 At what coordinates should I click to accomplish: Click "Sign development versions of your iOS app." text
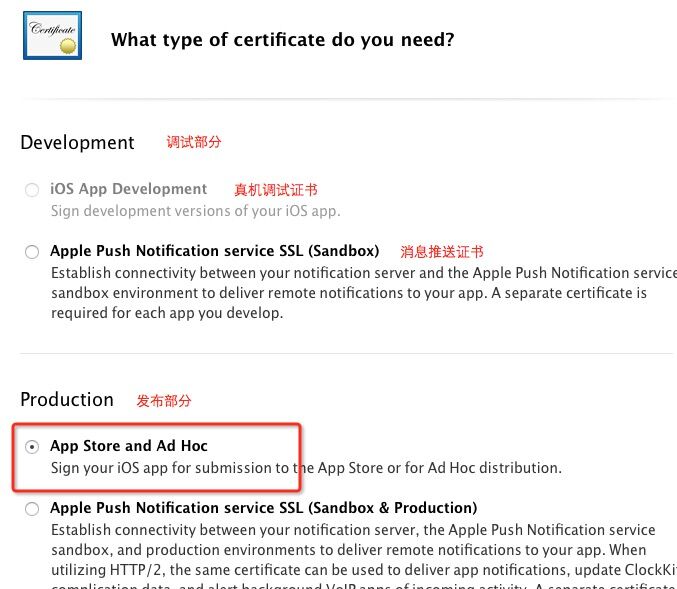[196, 211]
